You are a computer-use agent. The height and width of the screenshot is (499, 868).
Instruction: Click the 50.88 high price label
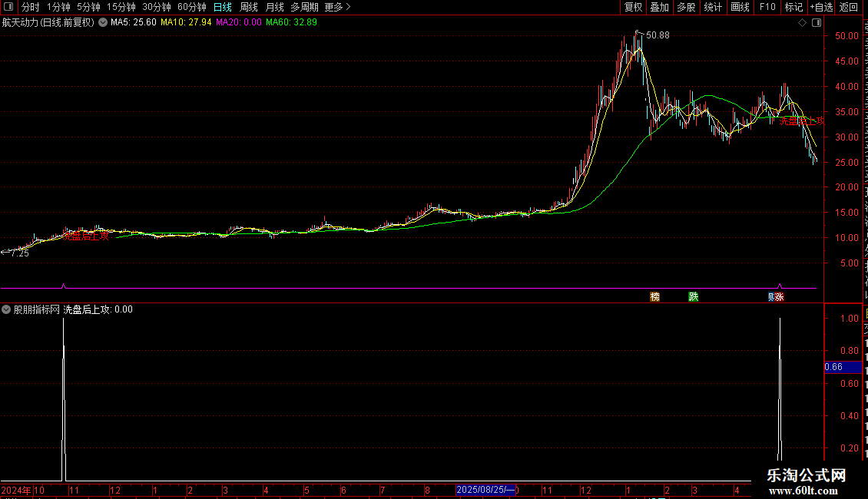[x=658, y=35]
